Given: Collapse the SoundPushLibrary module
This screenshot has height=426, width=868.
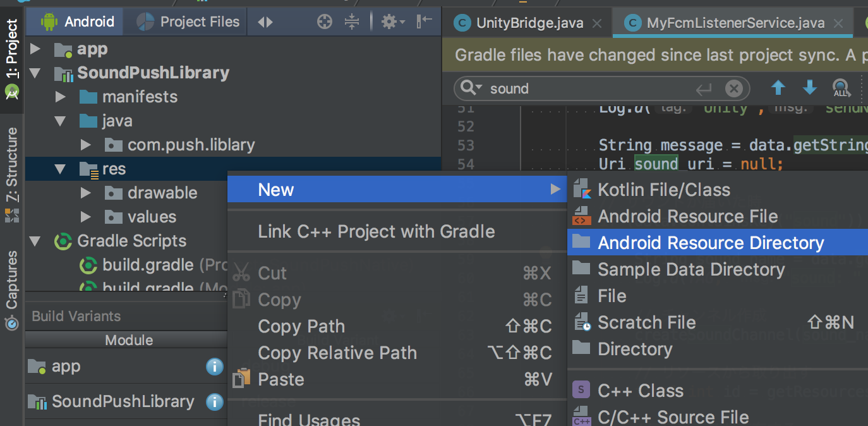Looking at the screenshot, I should pos(35,73).
